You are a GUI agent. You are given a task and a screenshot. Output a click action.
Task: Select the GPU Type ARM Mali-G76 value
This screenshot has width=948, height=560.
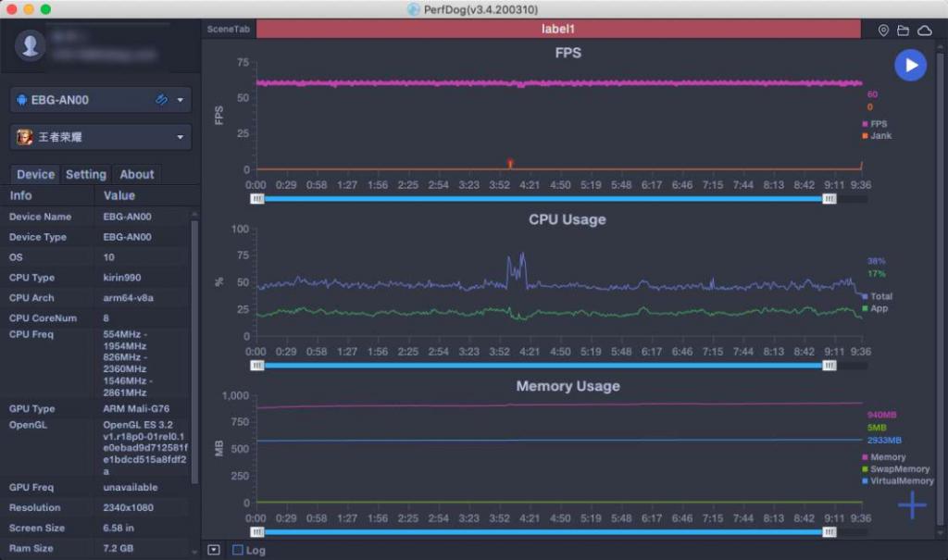pyautogui.click(x=136, y=409)
